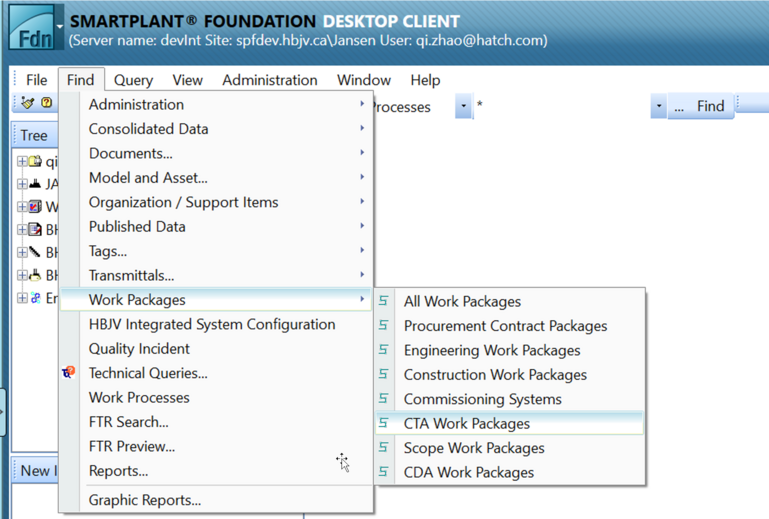769x519 pixels.
Task: Select the icon beside Engineering Work Packages
Action: (x=384, y=350)
